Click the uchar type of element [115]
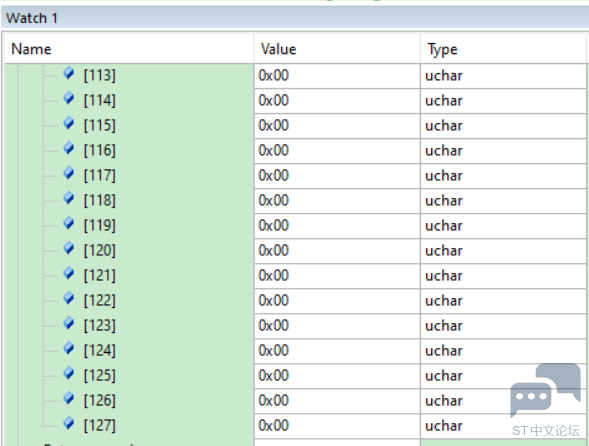 [444, 125]
